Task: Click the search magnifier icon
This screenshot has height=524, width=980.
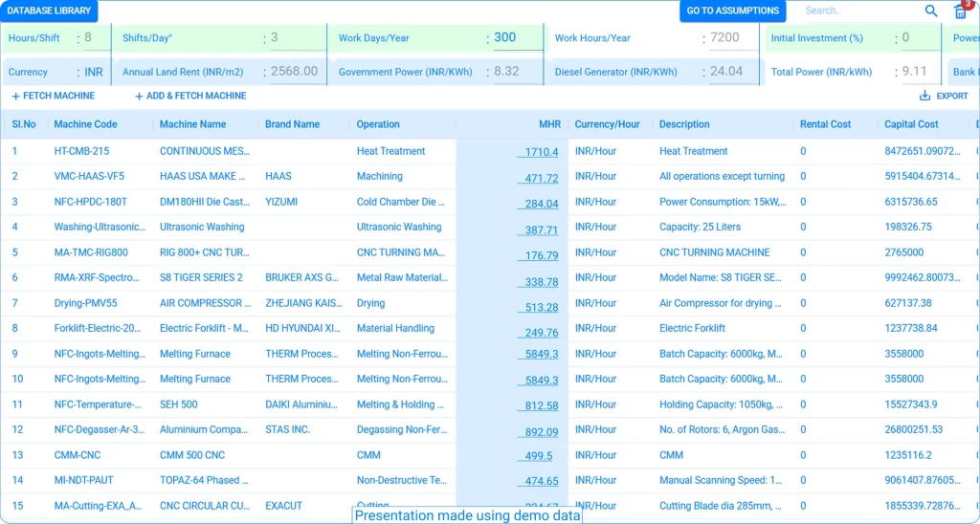Action: click(x=931, y=11)
